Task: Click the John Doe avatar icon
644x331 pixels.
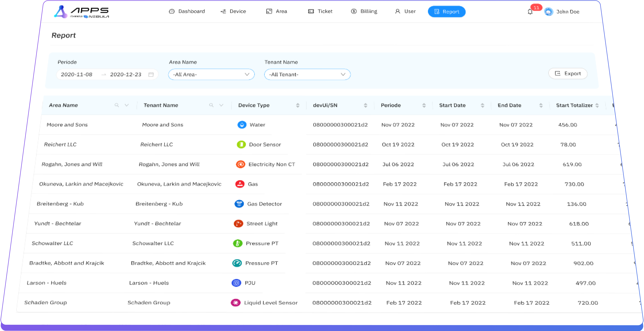Action: (x=549, y=12)
